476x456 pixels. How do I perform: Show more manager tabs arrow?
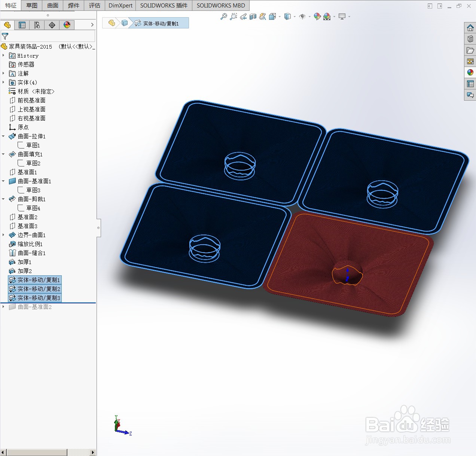92,25
